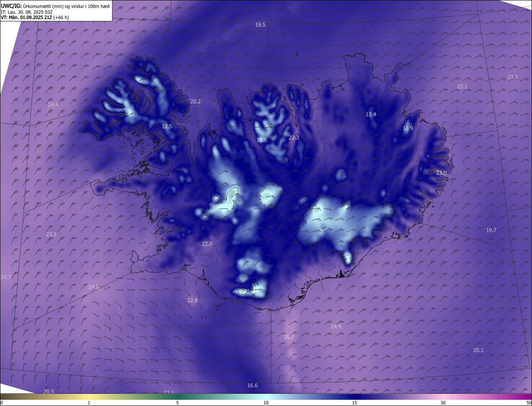Image resolution: width=532 pixels, height=406 pixels.
Task: Click the 20.5 wind value label
Action: coord(49,391)
